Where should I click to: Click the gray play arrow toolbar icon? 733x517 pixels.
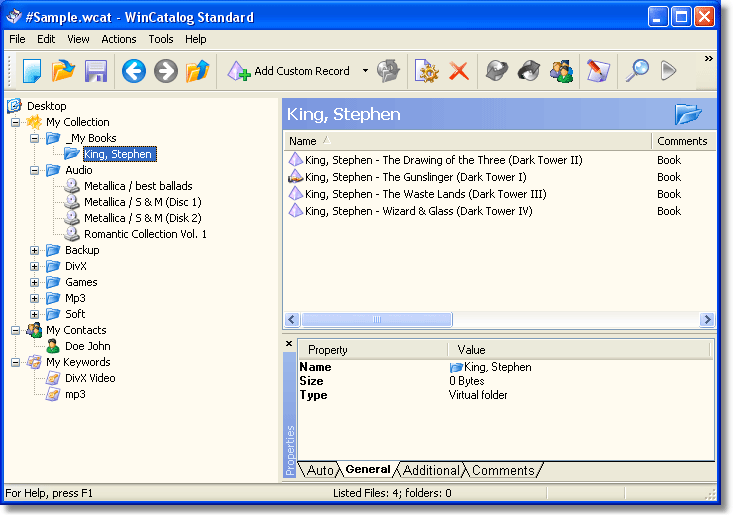tap(668, 71)
